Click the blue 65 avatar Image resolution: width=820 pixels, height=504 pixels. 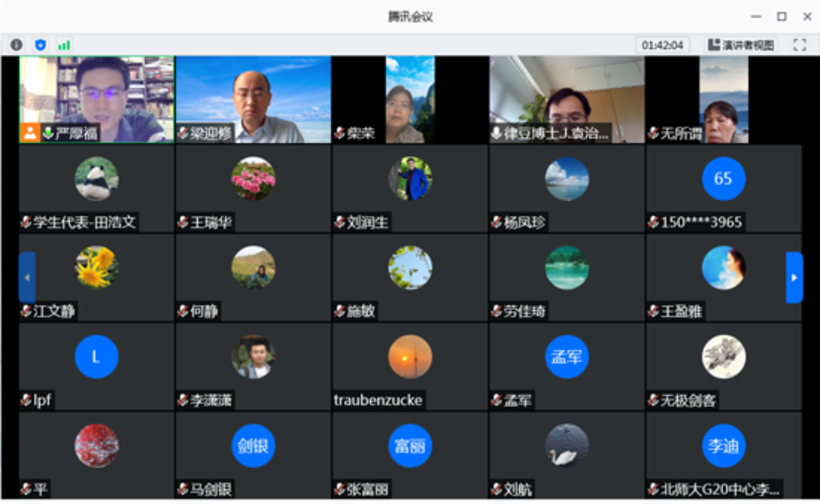723,179
